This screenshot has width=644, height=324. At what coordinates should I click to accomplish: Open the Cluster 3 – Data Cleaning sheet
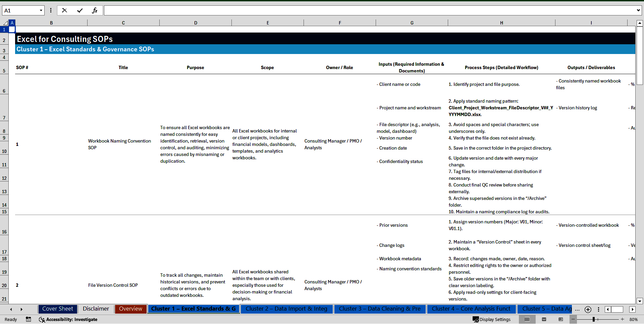coord(379,309)
